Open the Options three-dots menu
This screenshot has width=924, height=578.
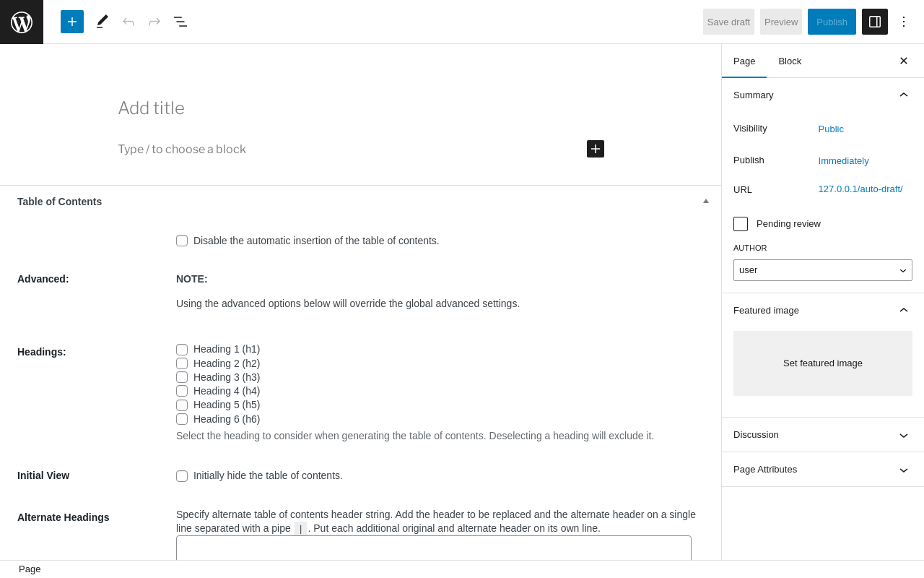click(x=904, y=22)
